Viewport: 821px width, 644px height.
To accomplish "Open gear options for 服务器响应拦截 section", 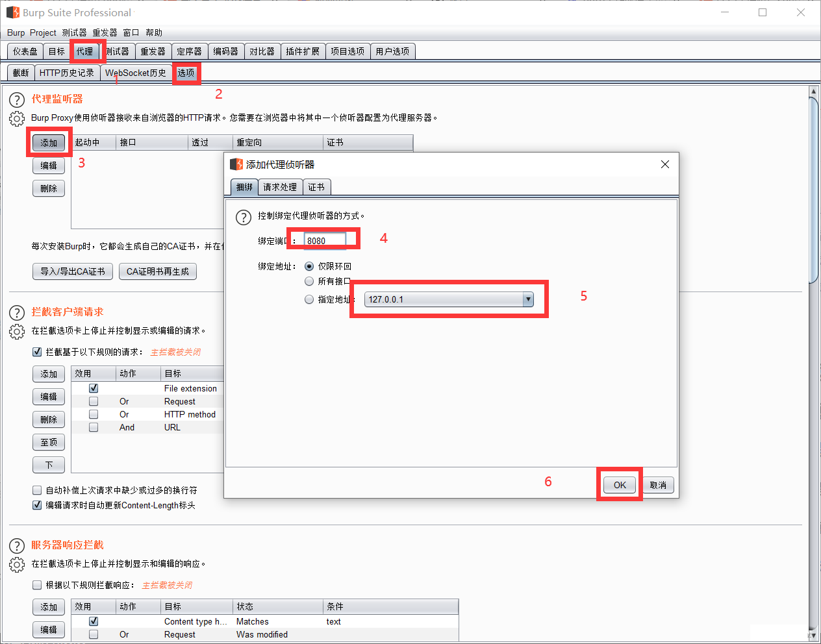I will [17, 565].
